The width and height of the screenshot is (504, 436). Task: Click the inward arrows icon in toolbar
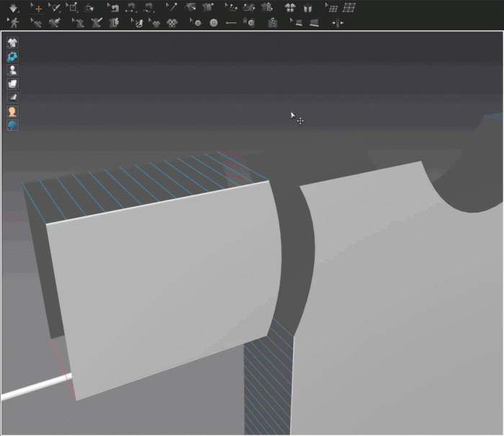[337, 22]
